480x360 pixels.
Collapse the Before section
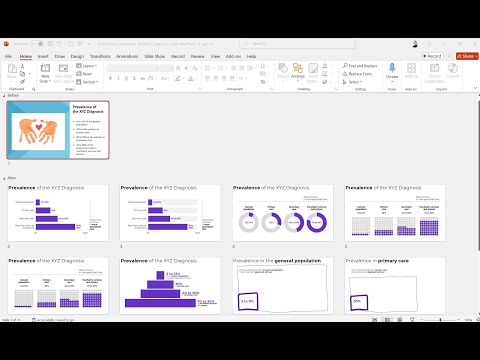click(x=4, y=96)
